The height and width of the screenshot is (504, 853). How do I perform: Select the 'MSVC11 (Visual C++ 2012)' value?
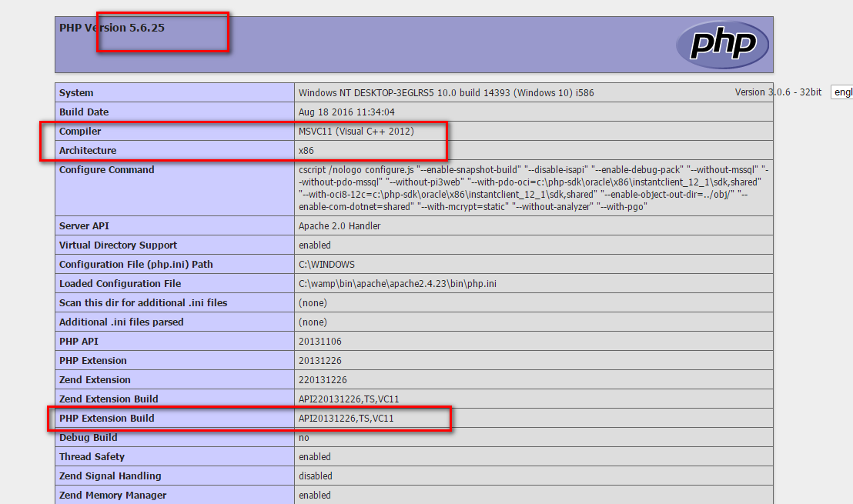356,131
